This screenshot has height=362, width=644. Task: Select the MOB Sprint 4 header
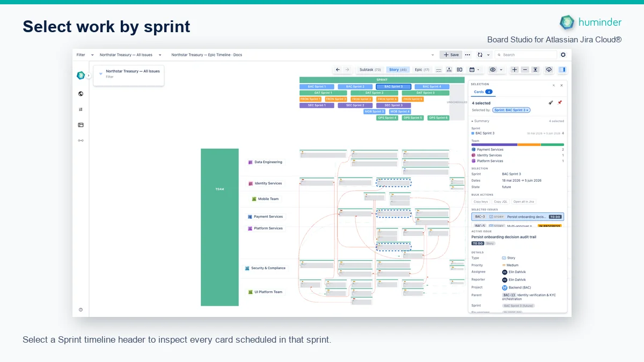click(400, 112)
